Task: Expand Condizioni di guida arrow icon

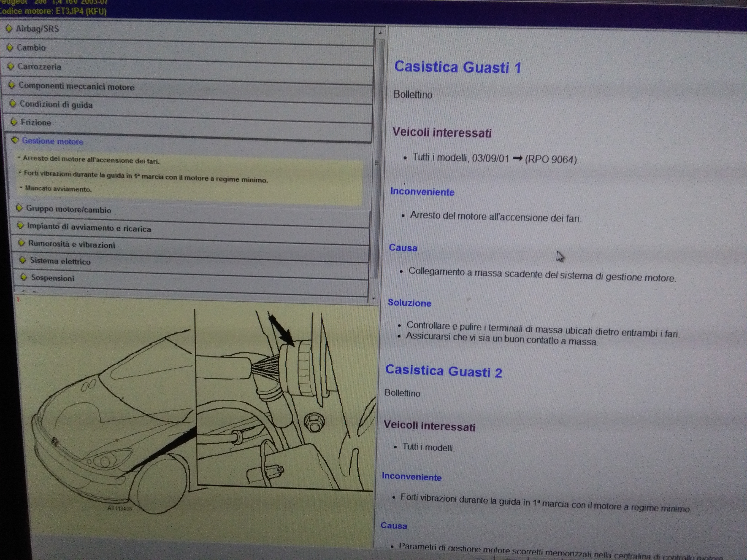Action: [13, 103]
